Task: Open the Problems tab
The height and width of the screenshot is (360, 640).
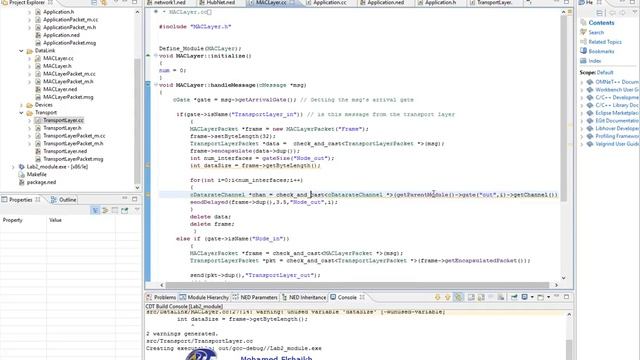Action: pos(162,298)
